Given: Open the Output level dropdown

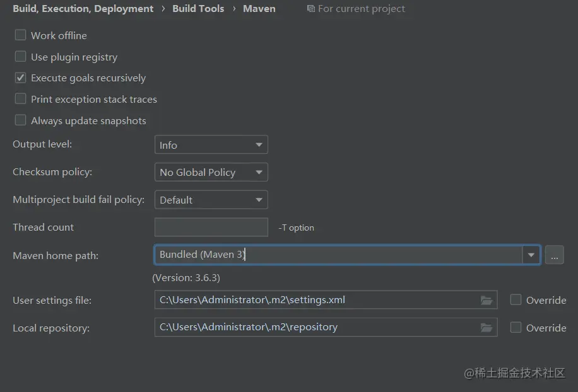Looking at the screenshot, I should [x=211, y=145].
